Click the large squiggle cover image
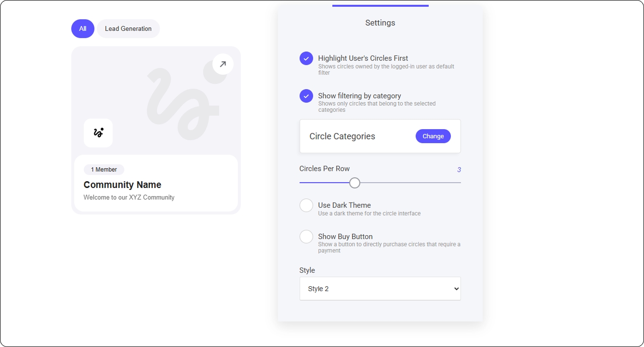The image size is (644, 347). click(x=183, y=104)
